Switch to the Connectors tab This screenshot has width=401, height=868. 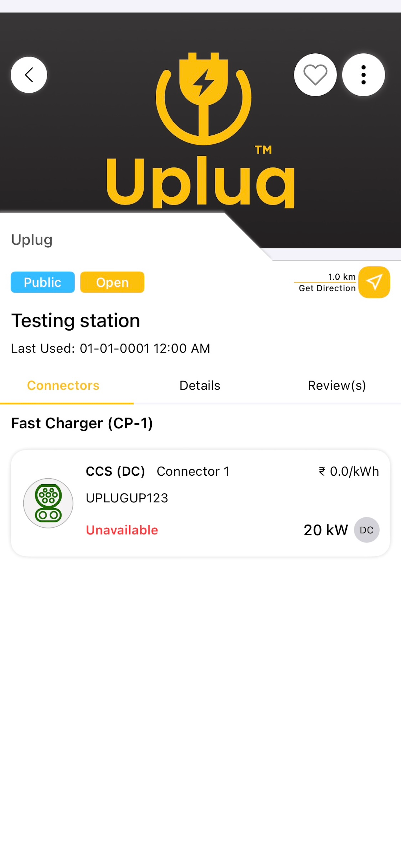coord(63,386)
